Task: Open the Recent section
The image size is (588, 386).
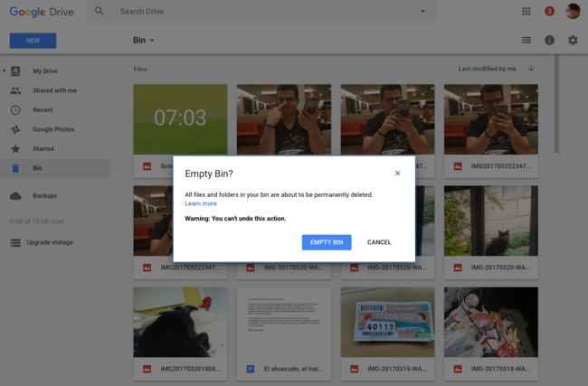Action: (x=43, y=109)
